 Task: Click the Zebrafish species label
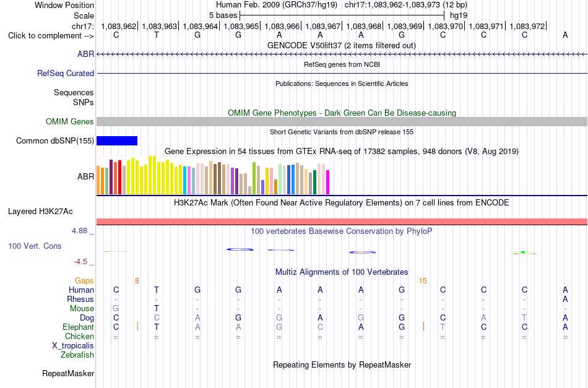77,355
